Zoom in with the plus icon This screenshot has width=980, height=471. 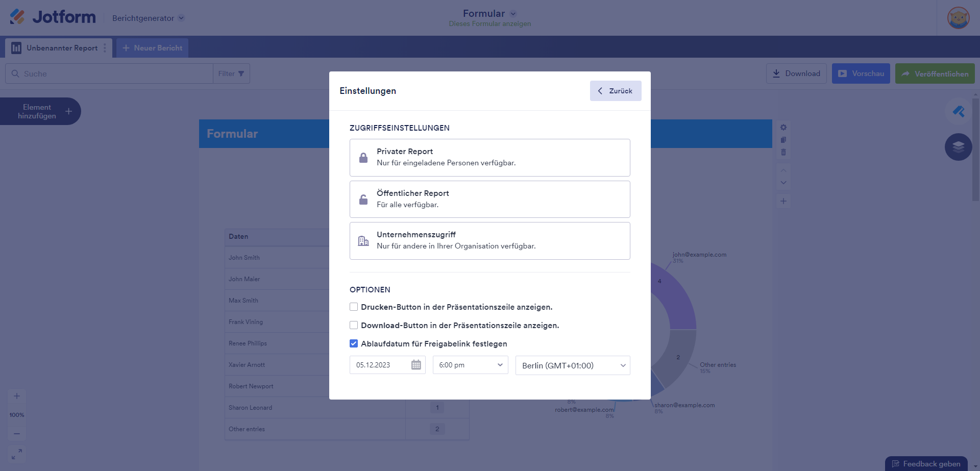[x=17, y=396]
